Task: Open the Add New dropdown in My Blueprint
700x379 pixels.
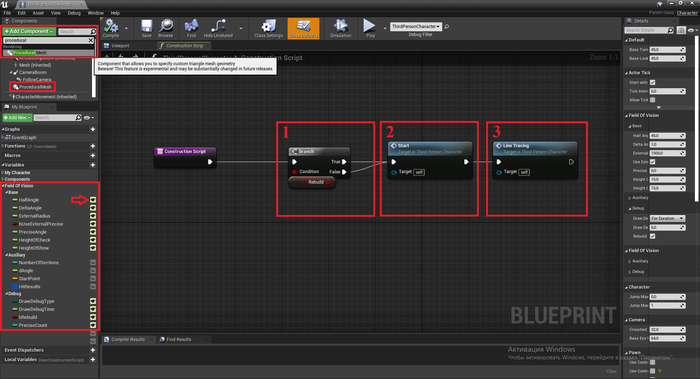Action: tap(17, 117)
